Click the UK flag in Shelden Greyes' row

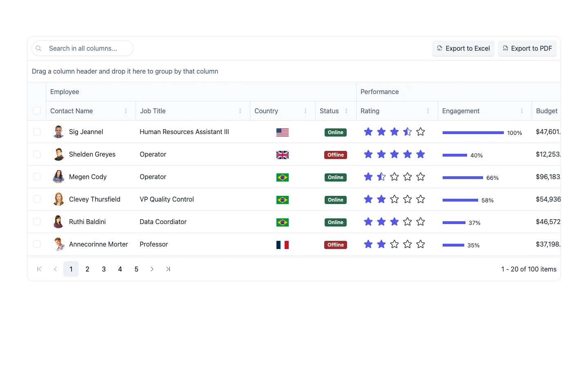(x=283, y=155)
